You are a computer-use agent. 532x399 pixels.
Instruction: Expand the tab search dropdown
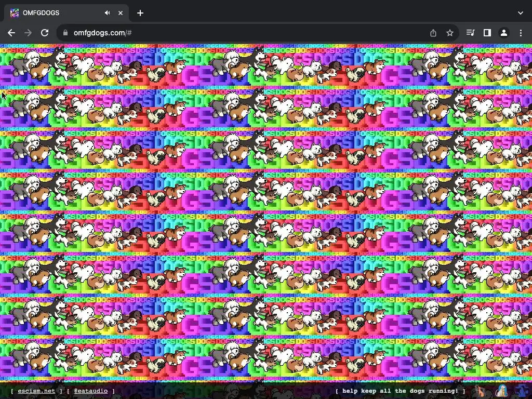(521, 13)
